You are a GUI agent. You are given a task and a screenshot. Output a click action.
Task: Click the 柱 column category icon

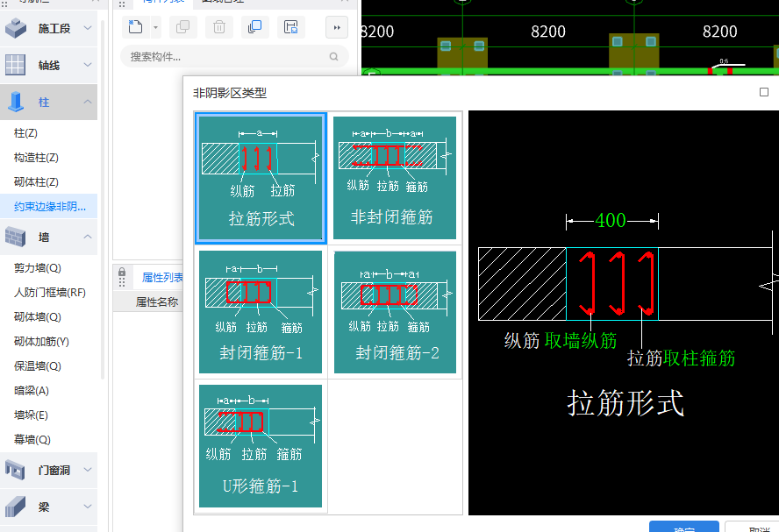pos(17,102)
